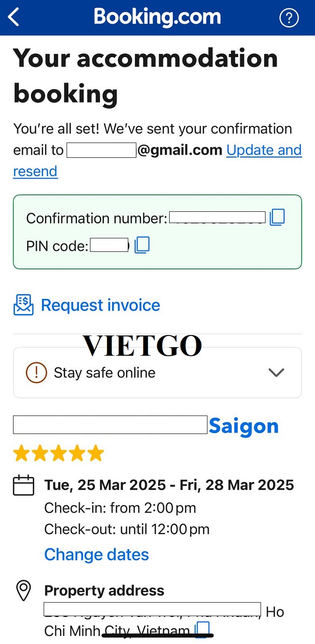Image resolution: width=315 pixels, height=644 pixels.
Task: Tap the Booking.com logo title
Action: point(157,17)
